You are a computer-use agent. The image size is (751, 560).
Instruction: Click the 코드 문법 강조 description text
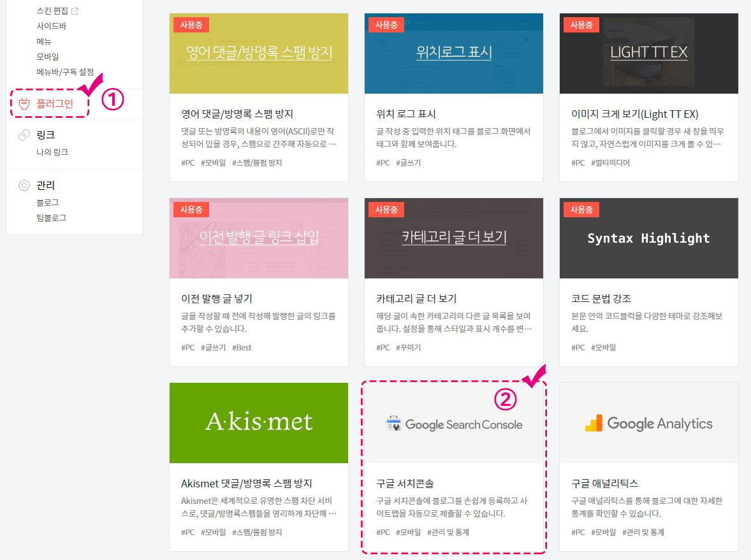(x=646, y=322)
